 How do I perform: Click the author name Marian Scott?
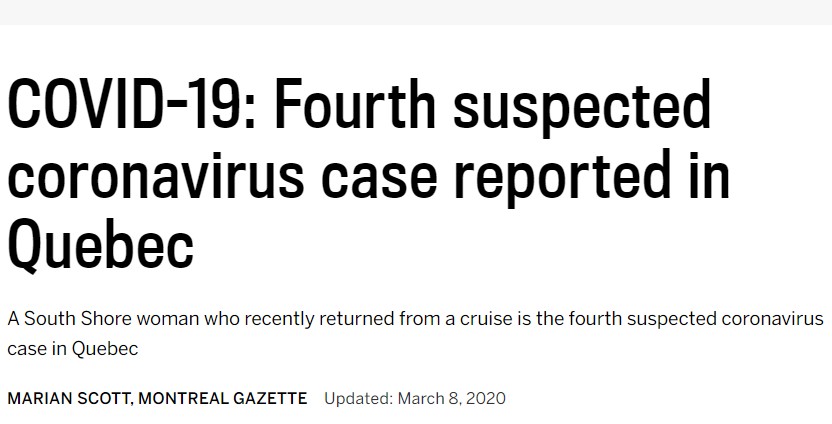click(67, 398)
